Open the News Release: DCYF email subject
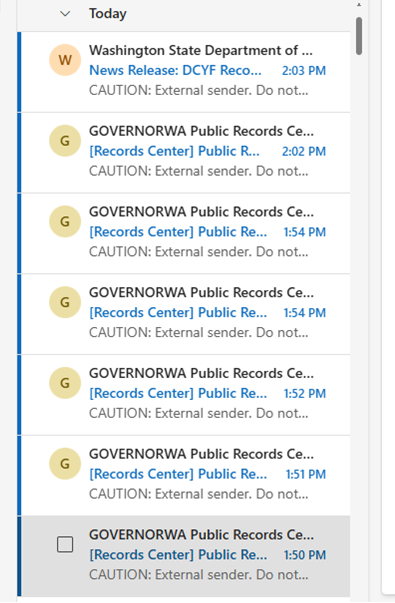 175,70
